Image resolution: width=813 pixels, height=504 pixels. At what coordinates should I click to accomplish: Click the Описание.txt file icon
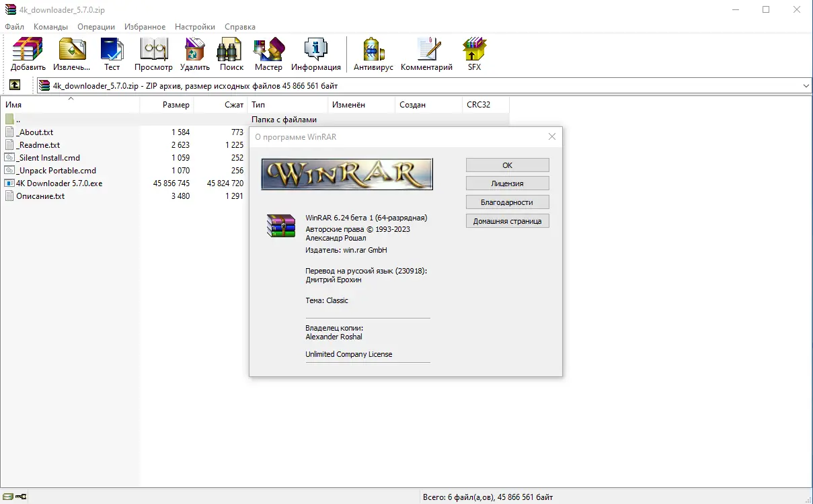point(9,196)
